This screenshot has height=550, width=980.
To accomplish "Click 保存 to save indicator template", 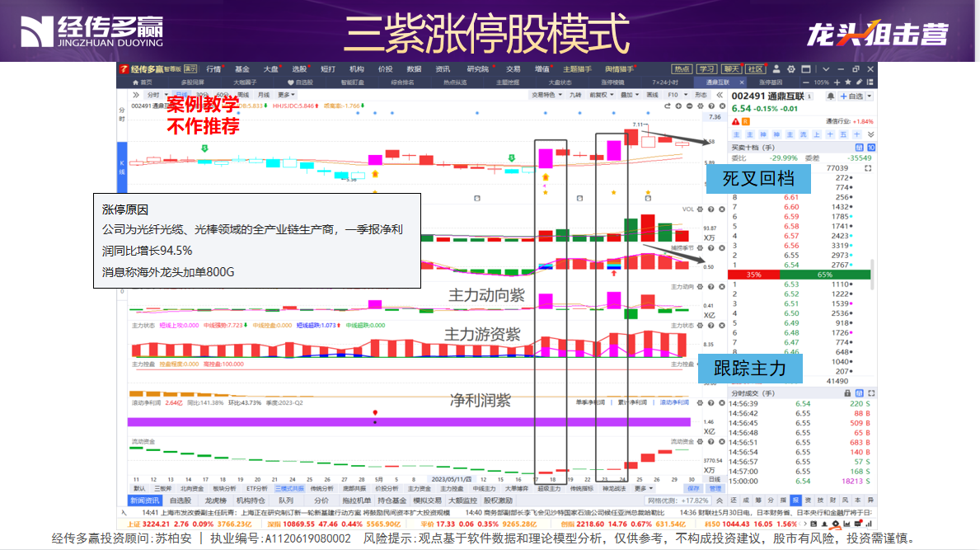I will tap(694, 489).
